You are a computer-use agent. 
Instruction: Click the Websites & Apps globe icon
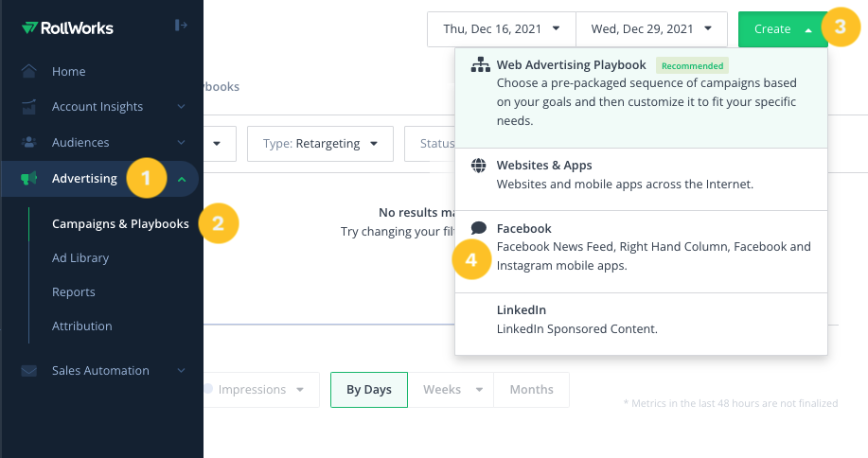click(479, 166)
